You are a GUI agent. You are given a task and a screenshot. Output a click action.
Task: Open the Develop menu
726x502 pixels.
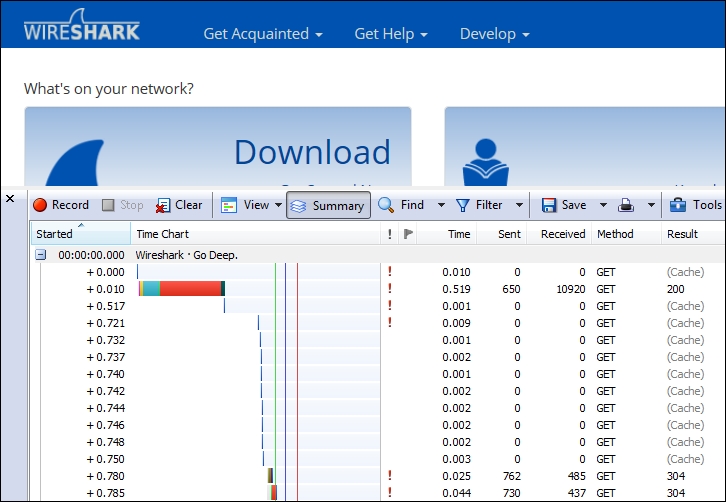point(494,34)
